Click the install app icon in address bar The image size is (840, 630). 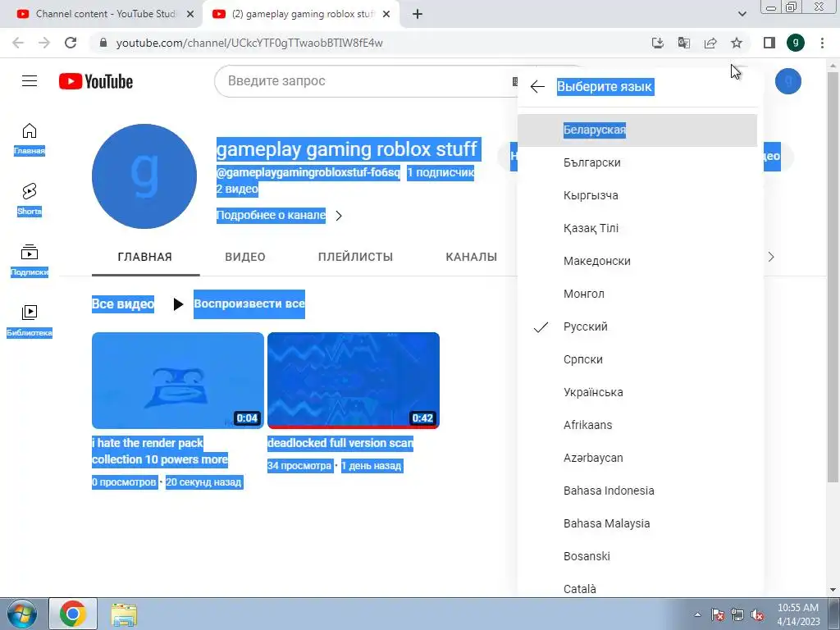point(657,43)
